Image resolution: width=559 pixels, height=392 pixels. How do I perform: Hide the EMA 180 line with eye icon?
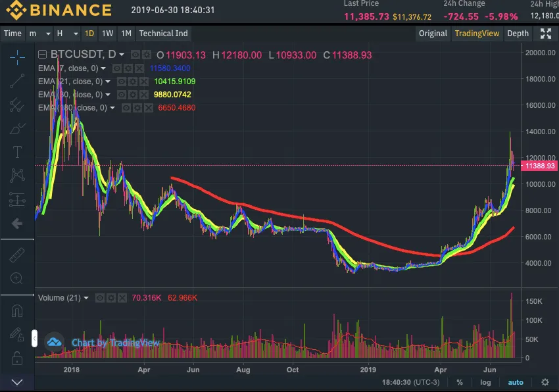pos(126,108)
